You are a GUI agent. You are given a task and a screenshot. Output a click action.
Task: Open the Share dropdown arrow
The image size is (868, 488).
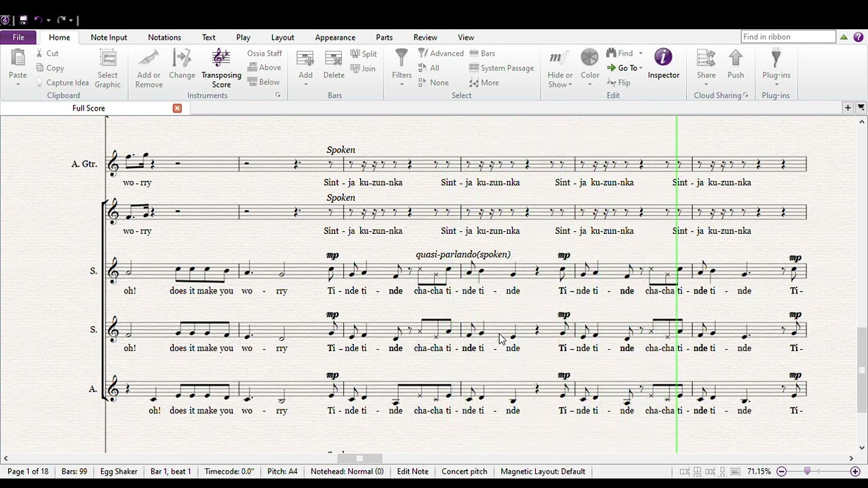click(x=706, y=85)
